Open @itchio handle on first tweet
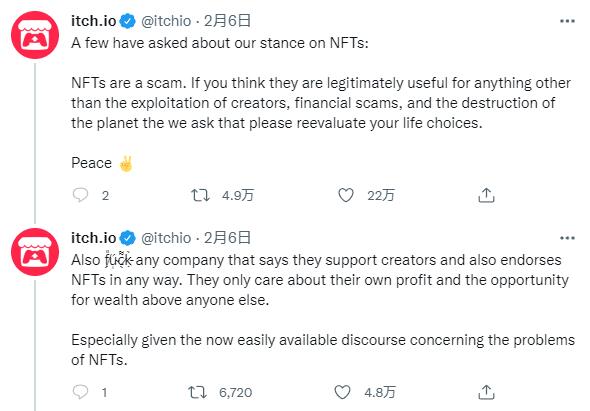 tap(166, 21)
